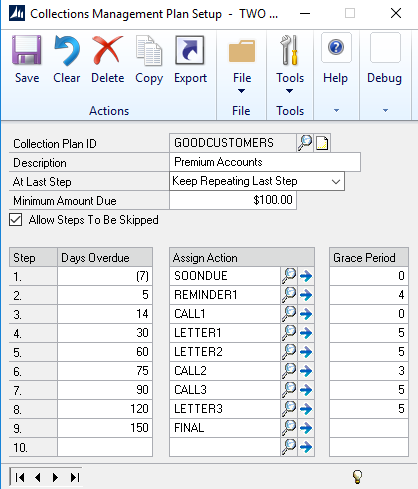The height and width of the screenshot is (489, 418).
Task: Toggle Allow Steps To Be Skipped checkbox
Action: coord(16,220)
